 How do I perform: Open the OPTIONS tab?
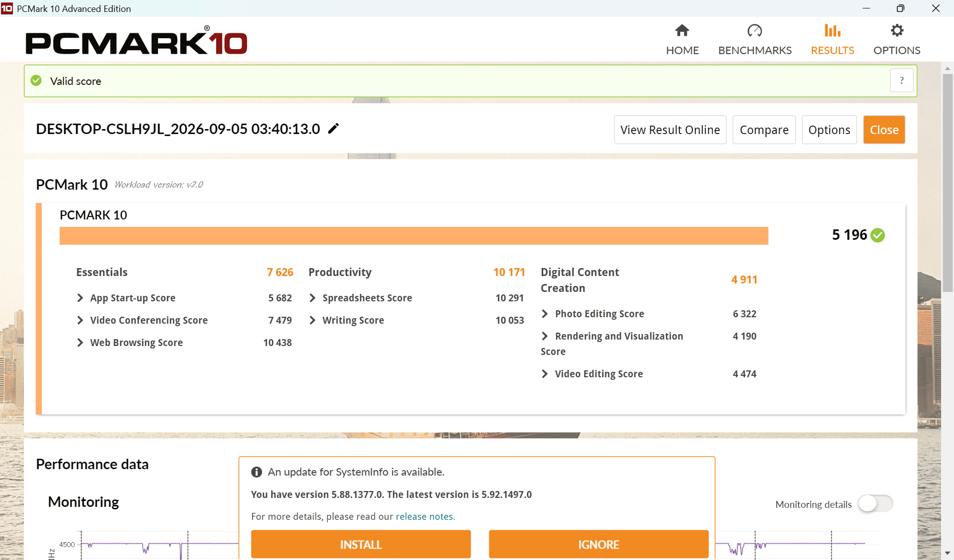[x=897, y=40]
